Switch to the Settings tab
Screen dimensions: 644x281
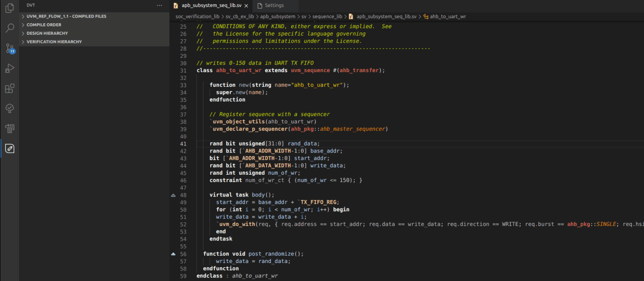tap(274, 6)
